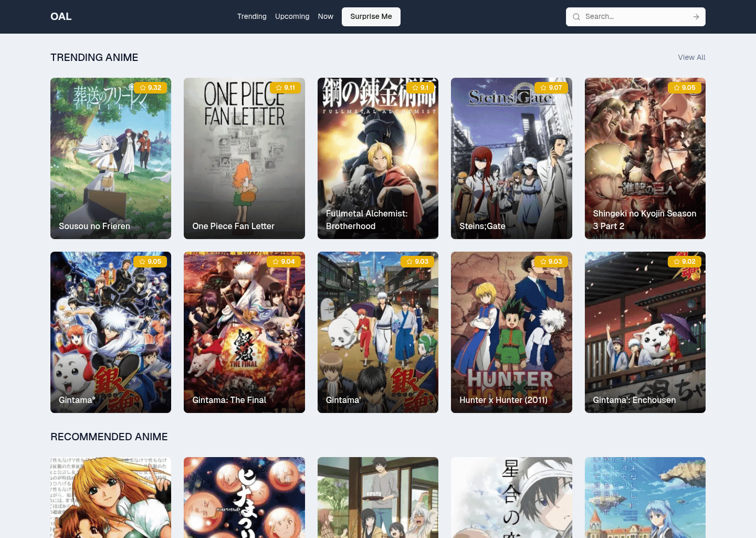Go to the Upcoming section
Screen dimensions: 756x538
click(x=292, y=17)
